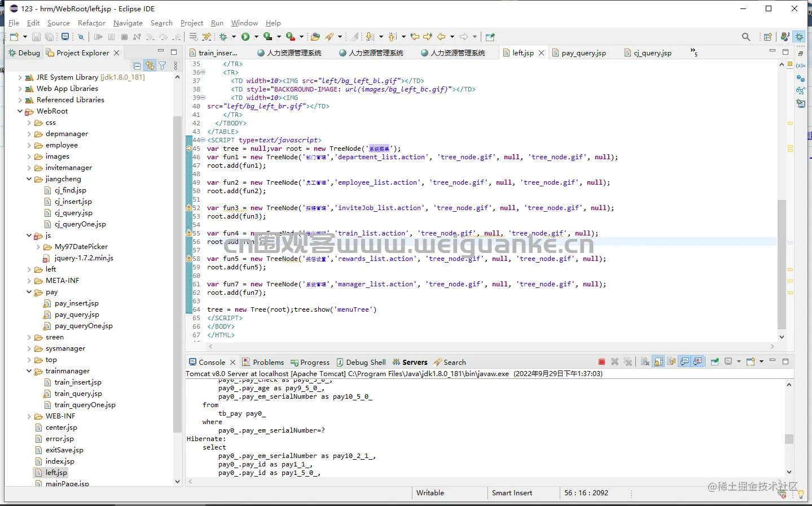812x506 pixels.
Task: Click the Skip All Breakpoints icon
Action: [x=81, y=37]
